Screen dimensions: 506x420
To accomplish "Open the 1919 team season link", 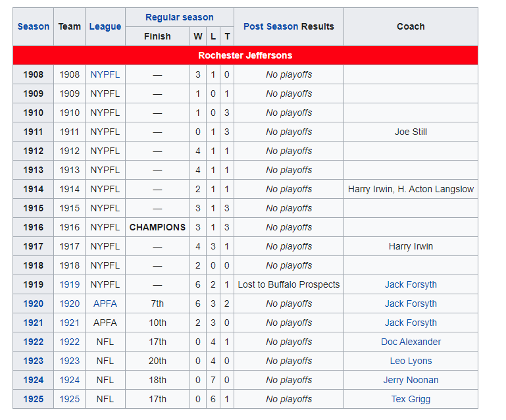I will pos(69,284).
